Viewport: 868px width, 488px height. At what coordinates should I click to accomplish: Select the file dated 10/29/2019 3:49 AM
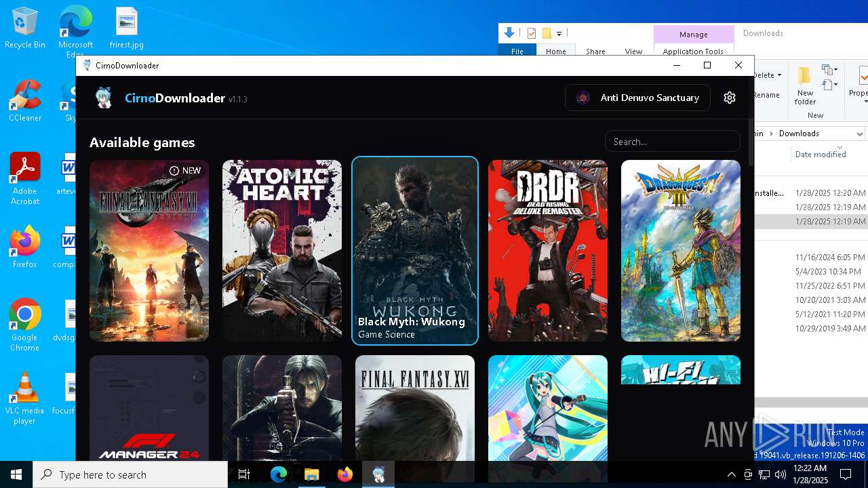[811, 329]
